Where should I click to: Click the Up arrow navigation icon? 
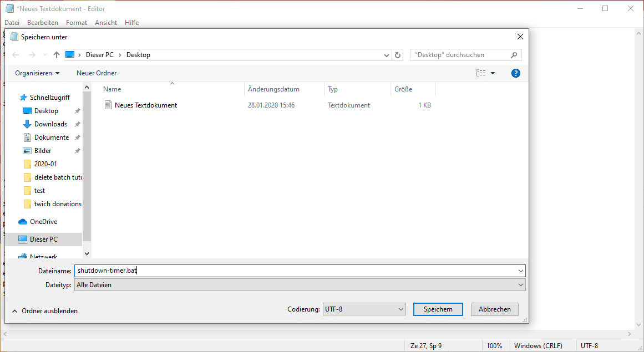[x=56, y=55]
